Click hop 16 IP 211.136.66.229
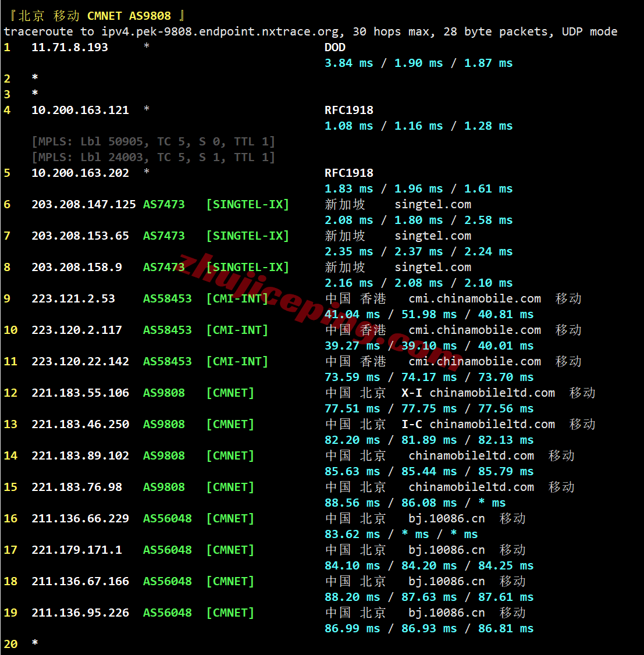 pyautogui.click(x=80, y=518)
